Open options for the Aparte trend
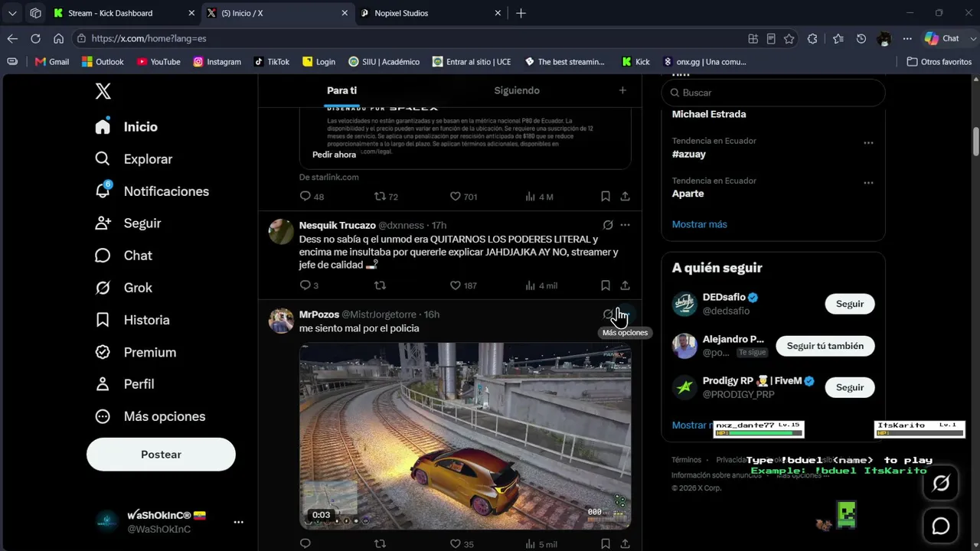Image resolution: width=980 pixels, height=551 pixels. click(868, 183)
